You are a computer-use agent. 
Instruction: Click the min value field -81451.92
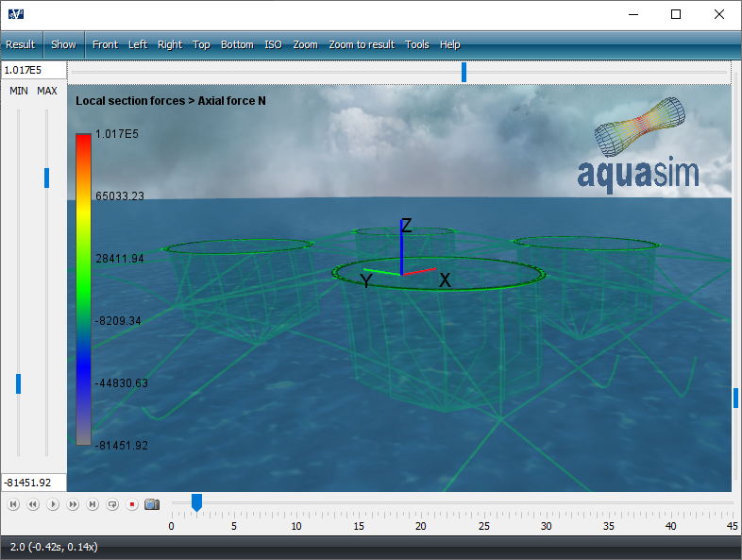click(x=34, y=483)
